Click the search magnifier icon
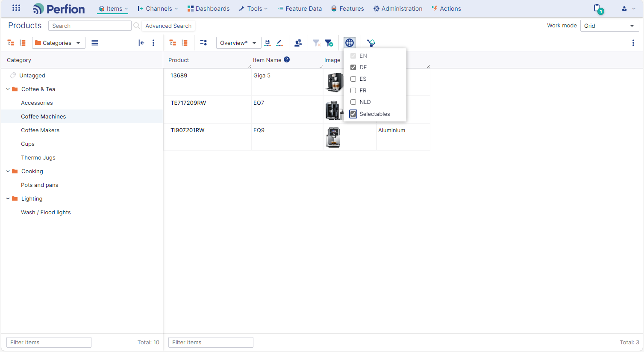644x352 pixels. point(137,26)
